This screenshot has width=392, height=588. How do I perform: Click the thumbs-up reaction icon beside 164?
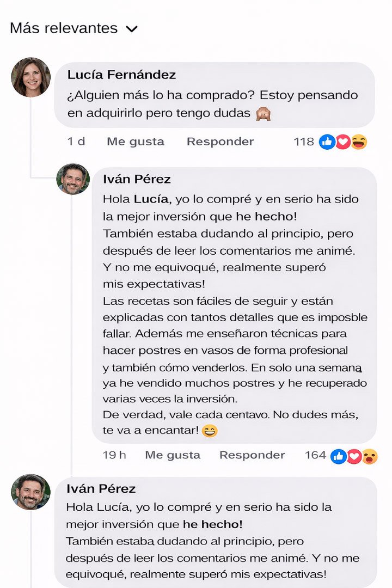(338, 456)
